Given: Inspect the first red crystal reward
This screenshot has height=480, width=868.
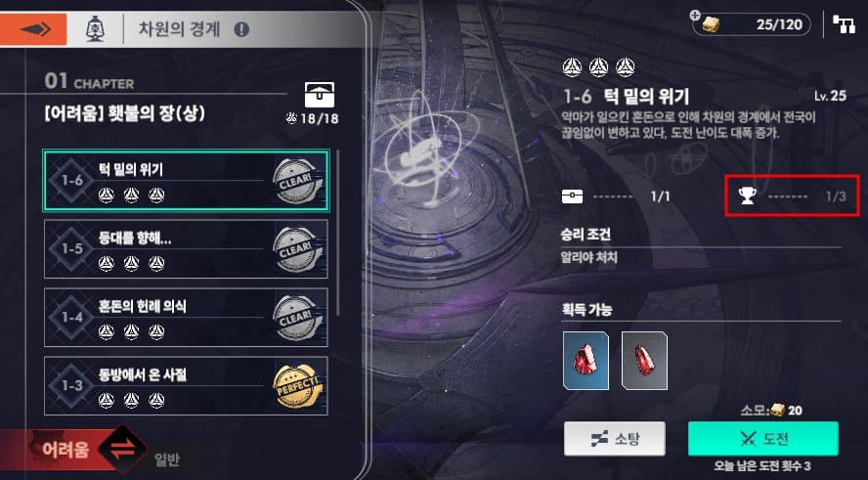Looking at the screenshot, I should 586,361.
